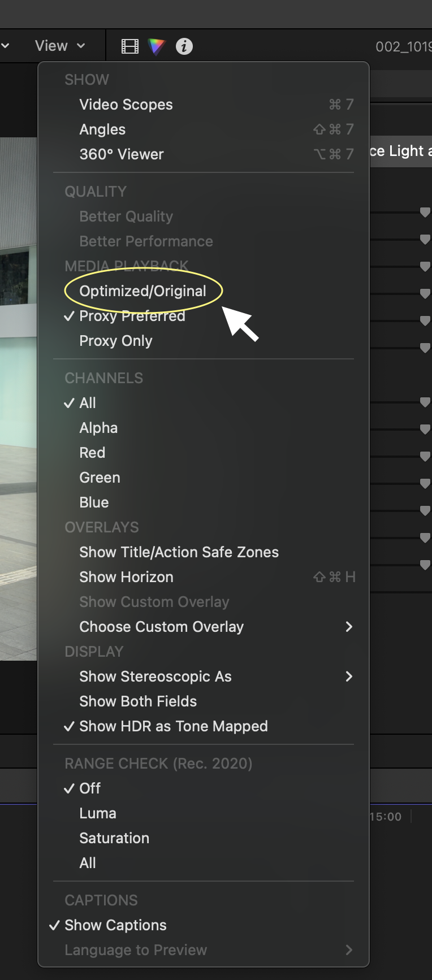Display only the Red channel

[92, 453]
